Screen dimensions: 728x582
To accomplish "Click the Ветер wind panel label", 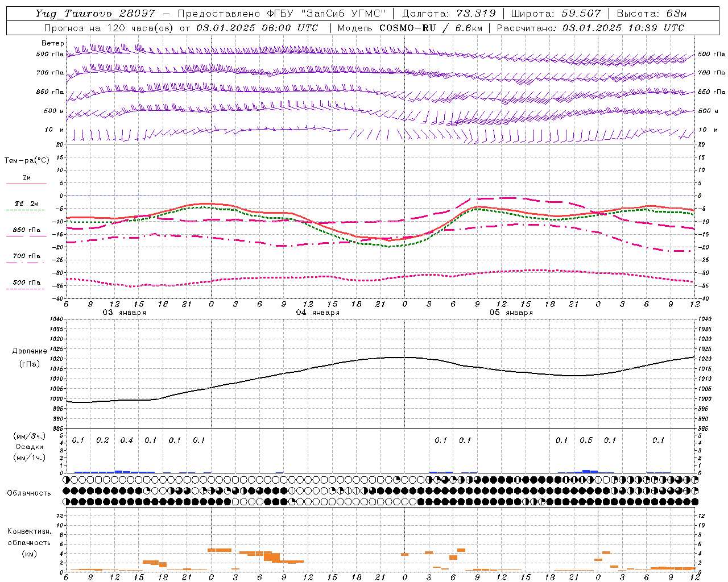I will point(53,43).
